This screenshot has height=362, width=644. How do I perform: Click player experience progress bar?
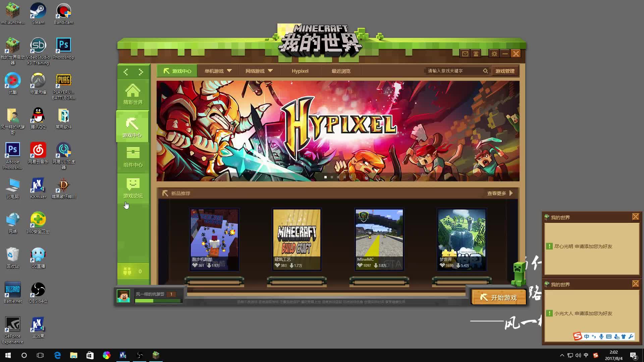[x=158, y=301]
